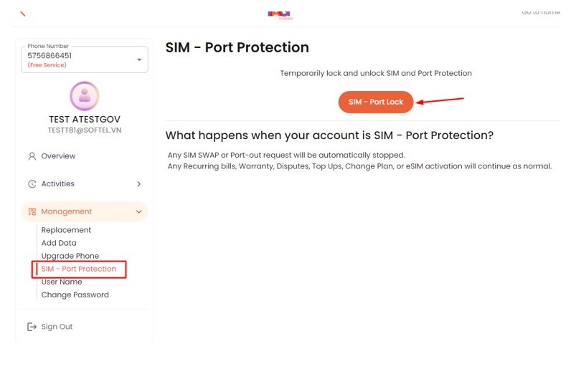Click the user profile avatar
The width and height of the screenshot is (571, 392).
click(x=85, y=96)
